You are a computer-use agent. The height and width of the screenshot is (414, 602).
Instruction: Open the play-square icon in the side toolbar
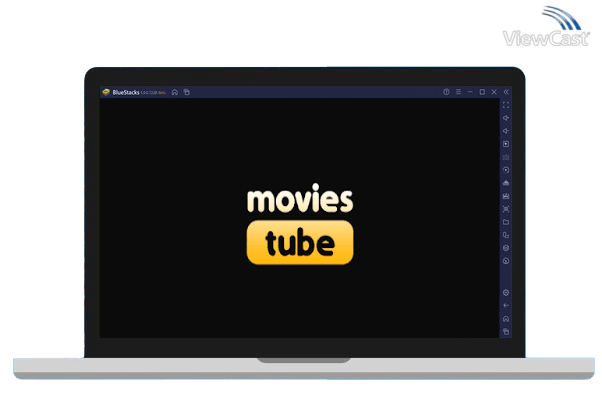[x=506, y=144]
